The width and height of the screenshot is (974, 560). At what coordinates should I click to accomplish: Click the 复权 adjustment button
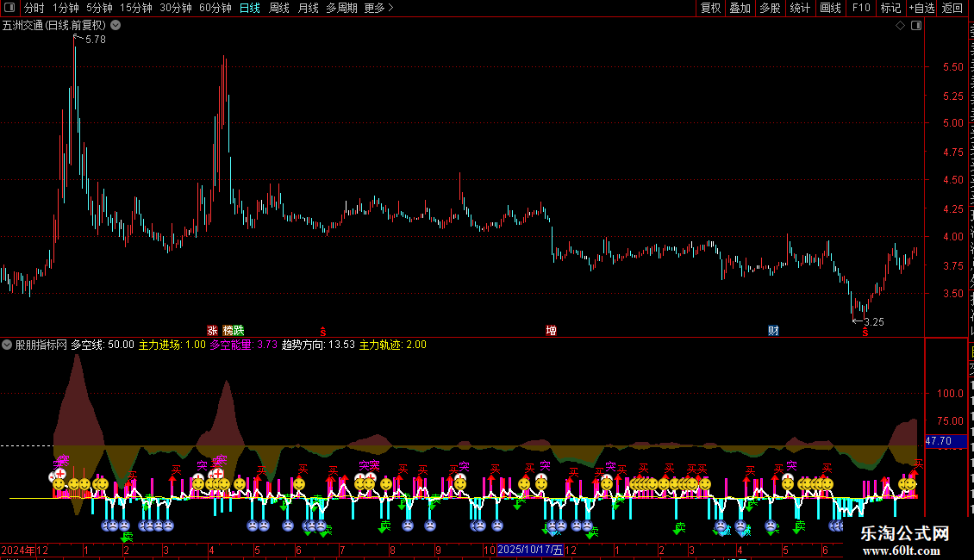pyautogui.click(x=710, y=8)
